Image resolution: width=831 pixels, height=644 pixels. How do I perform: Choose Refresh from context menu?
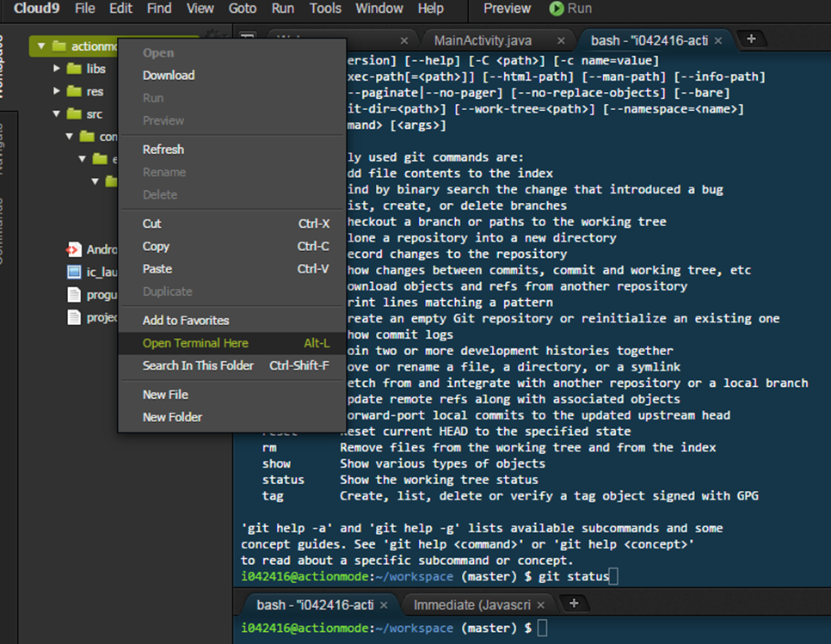232,150
